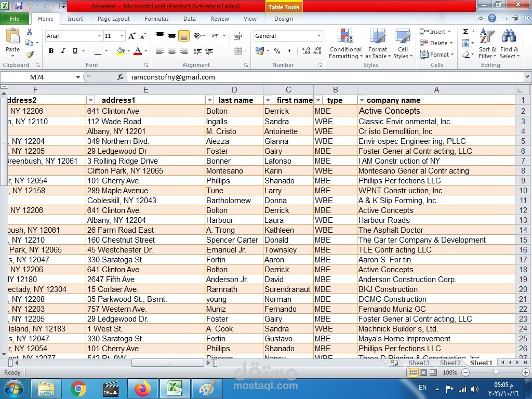
Task: Click in the formula bar input
Action: click(x=326, y=77)
